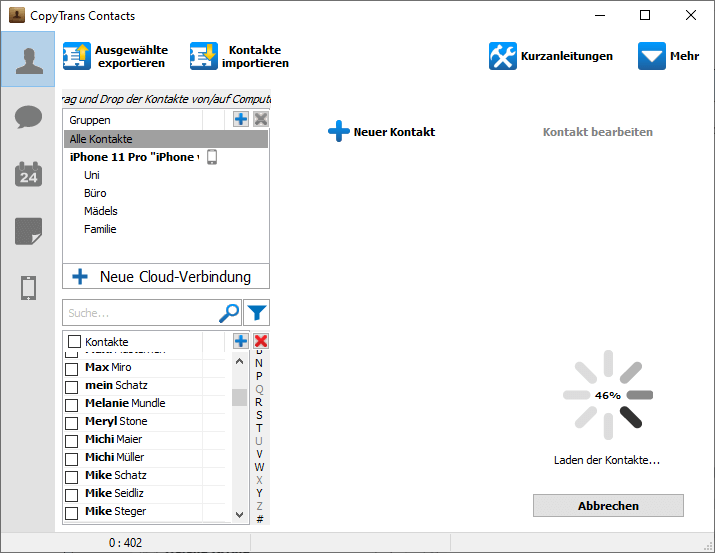Check the Meryl Stone checkbox
The height and width of the screenshot is (553, 715).
click(x=72, y=423)
